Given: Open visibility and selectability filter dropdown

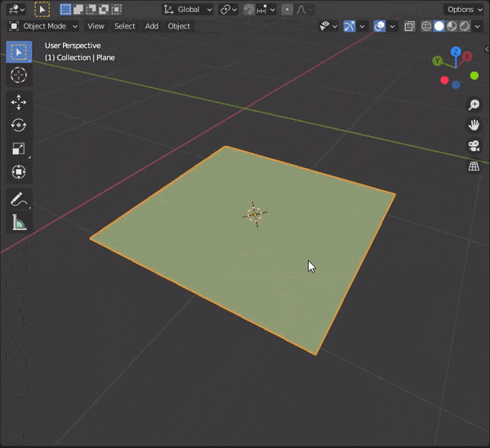Looking at the screenshot, I should pyautogui.click(x=328, y=26).
